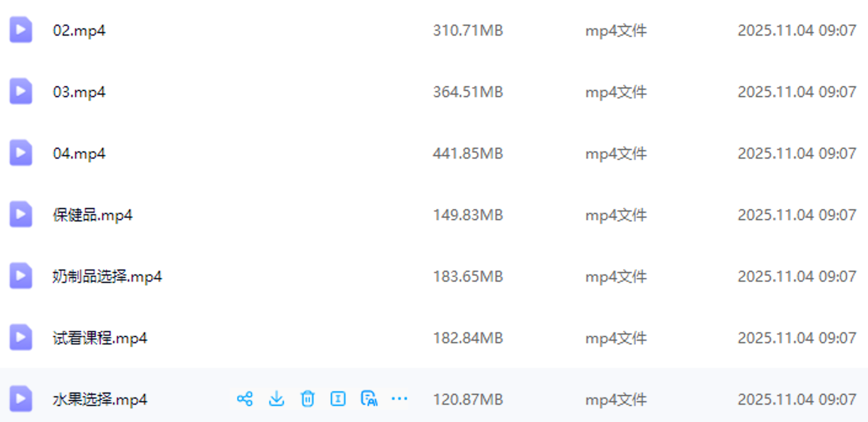The image size is (868, 422).
Task: Open the file named 04.mp4
Action: coord(79,153)
